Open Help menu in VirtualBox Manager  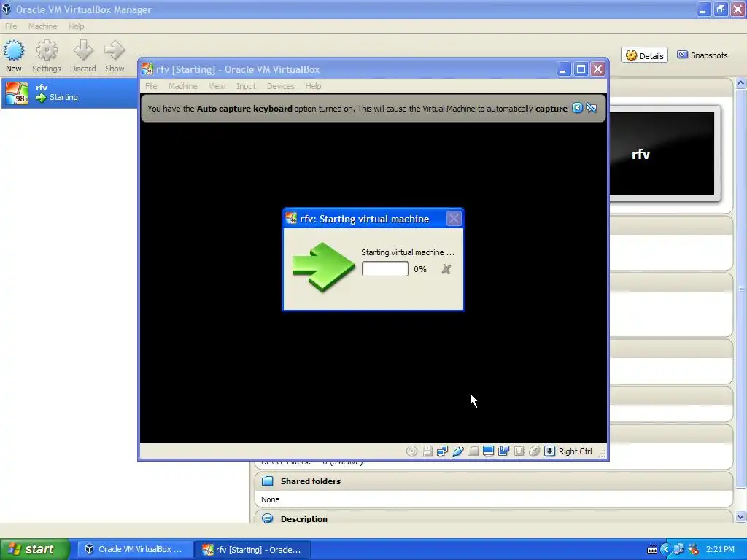76,26
